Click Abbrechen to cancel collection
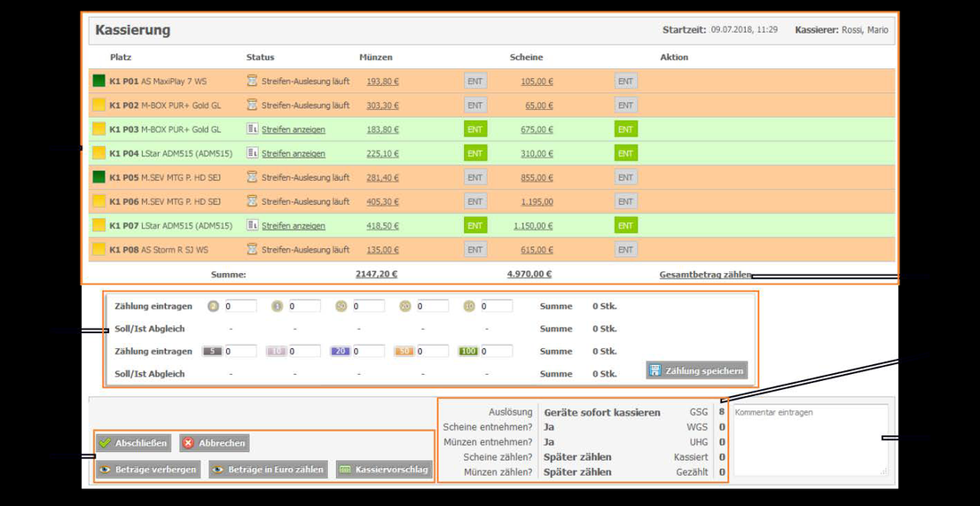Image resolution: width=980 pixels, height=506 pixels. [215, 444]
